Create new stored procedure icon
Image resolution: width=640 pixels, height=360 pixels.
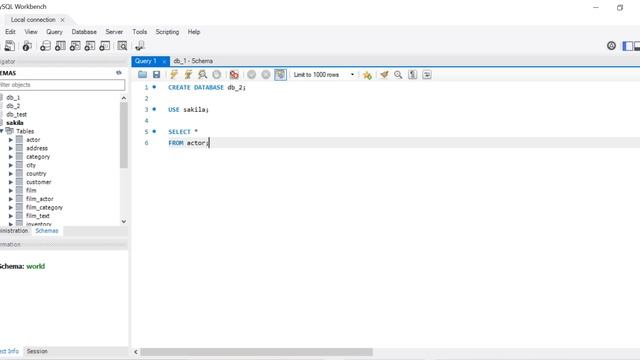pos(90,46)
